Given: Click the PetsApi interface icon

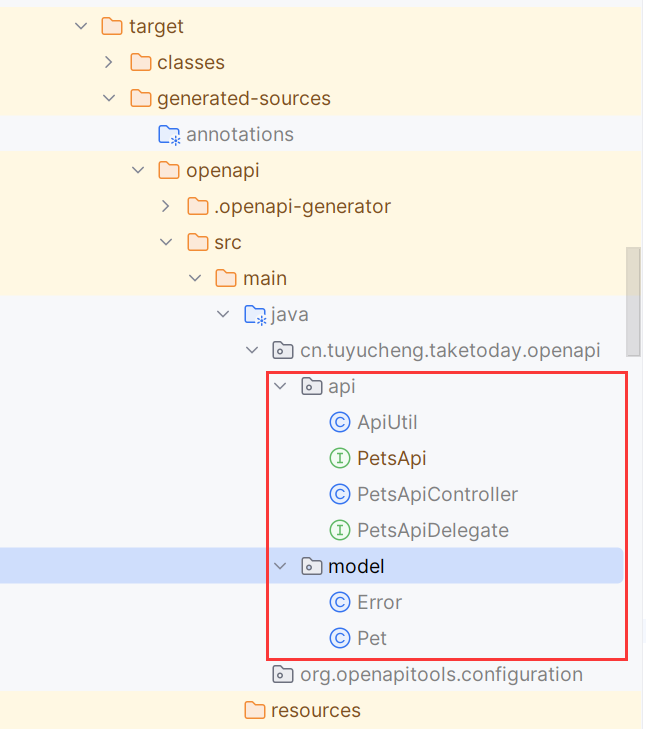Looking at the screenshot, I should click(x=340, y=458).
